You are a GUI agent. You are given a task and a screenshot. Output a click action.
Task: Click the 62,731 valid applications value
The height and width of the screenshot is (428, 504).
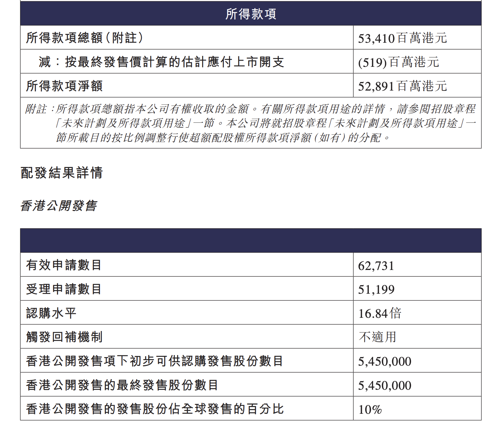click(x=376, y=266)
